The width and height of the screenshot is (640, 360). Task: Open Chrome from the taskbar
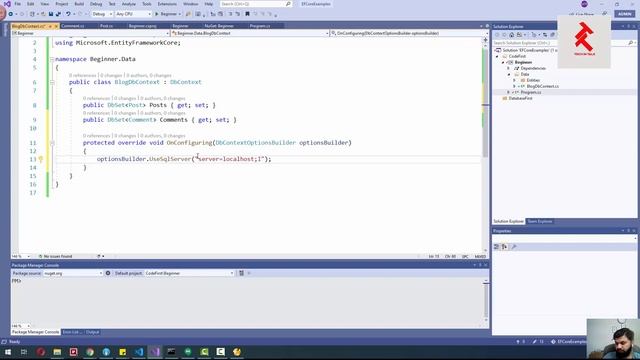point(90,352)
